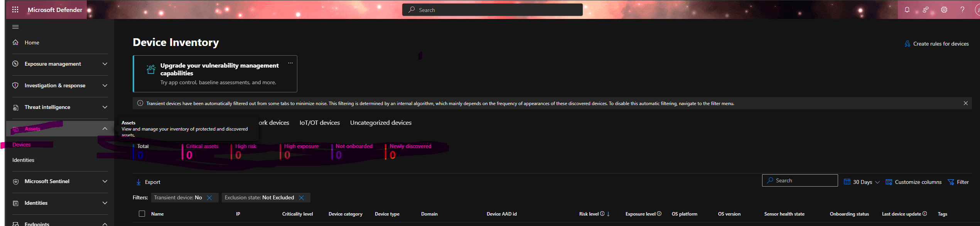980x226 pixels.
Task: Click the Filter button
Action: [958, 182]
